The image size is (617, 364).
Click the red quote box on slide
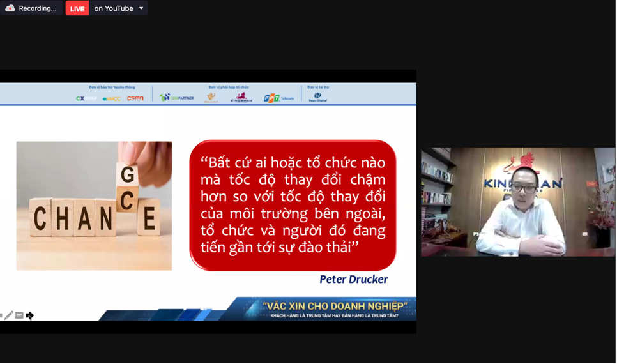293,205
